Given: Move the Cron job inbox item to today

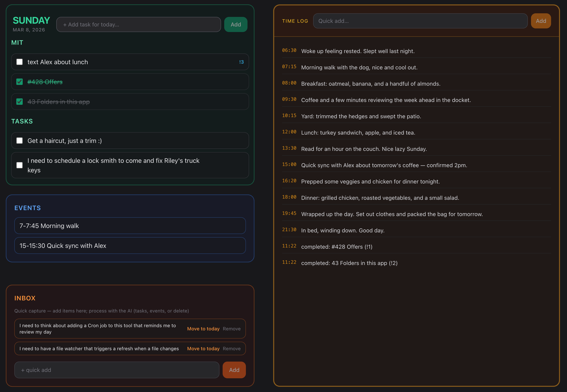Looking at the screenshot, I should tap(203, 328).
